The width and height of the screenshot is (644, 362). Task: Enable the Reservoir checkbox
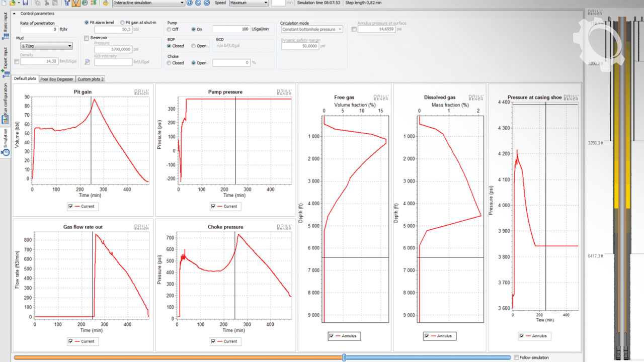coord(87,38)
